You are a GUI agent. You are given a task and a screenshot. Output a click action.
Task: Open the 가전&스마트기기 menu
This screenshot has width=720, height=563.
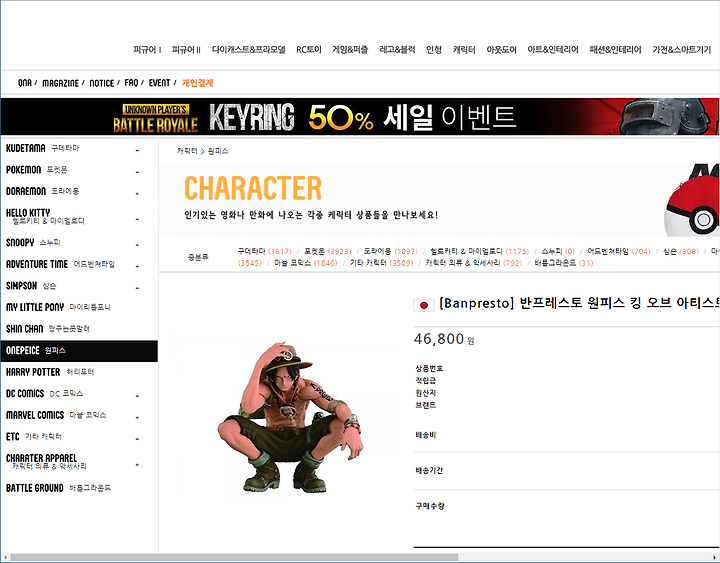point(681,50)
